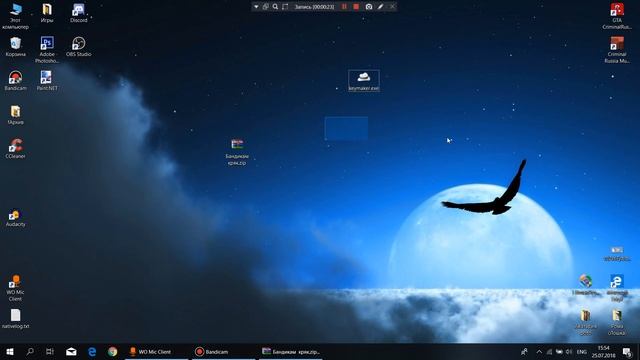The image size is (640, 360).
Task: Stop the Bandicam recording
Action: click(356, 7)
